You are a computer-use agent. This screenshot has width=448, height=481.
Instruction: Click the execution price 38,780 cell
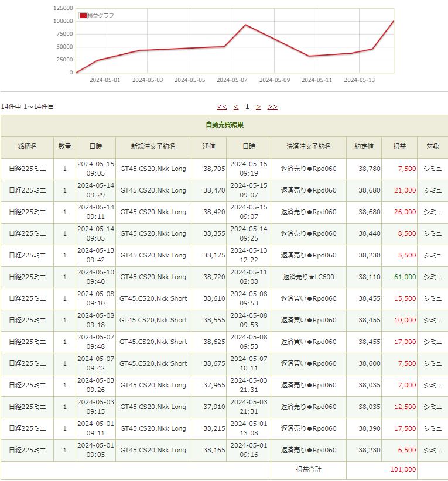(364, 169)
